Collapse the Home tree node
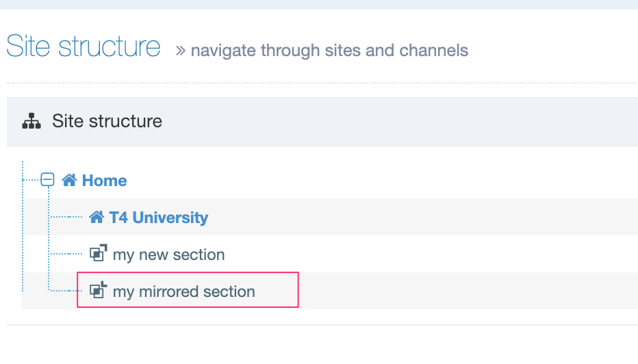This screenshot has height=364, width=638. coord(47,180)
